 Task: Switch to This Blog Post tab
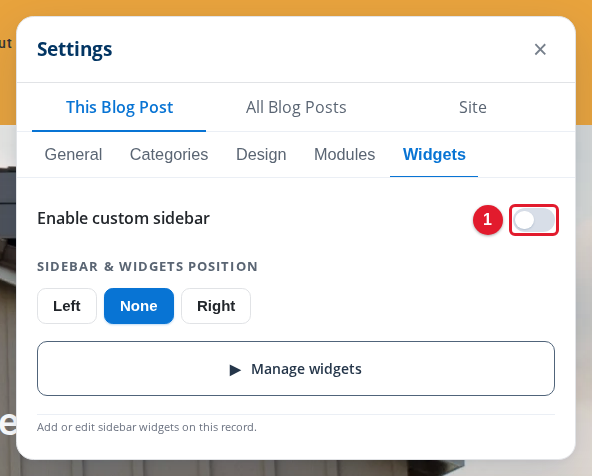coord(119,107)
